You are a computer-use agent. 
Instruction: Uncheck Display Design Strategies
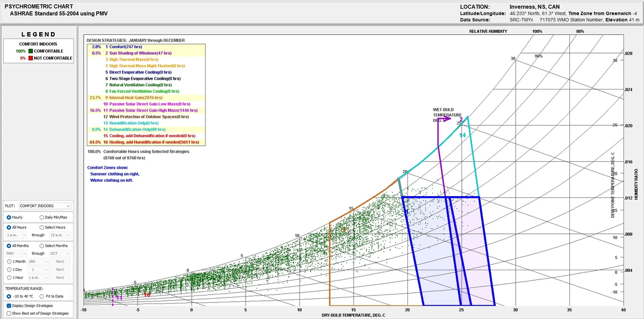pyautogui.click(x=9, y=305)
